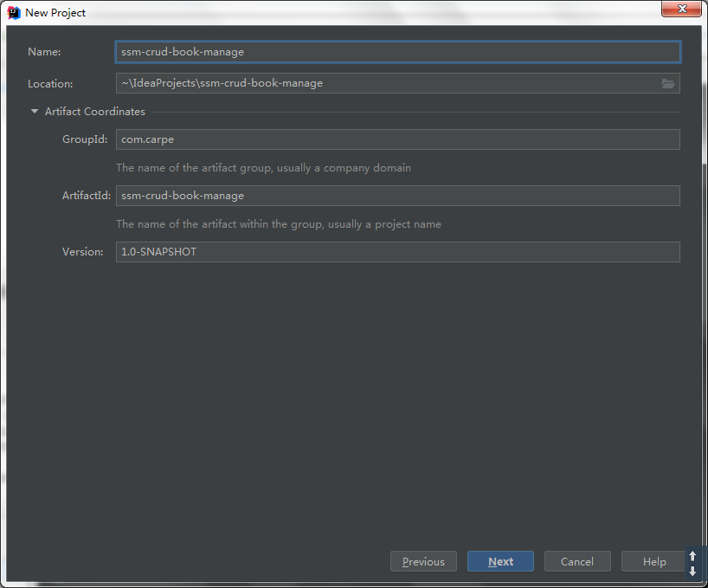The width and height of the screenshot is (708, 588).
Task: Click the Name: label
Action: coord(44,52)
